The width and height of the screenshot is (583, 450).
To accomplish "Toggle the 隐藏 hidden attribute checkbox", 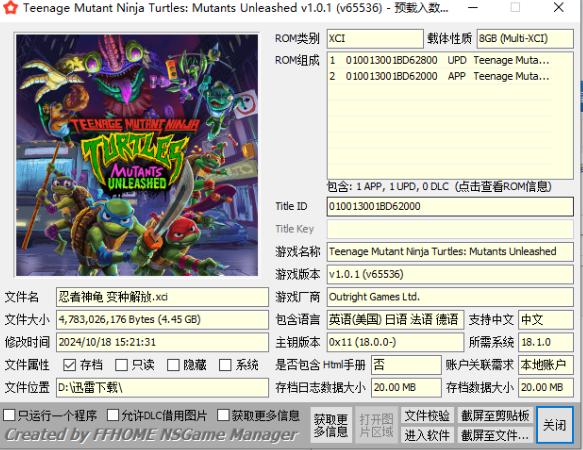I will [x=173, y=365].
